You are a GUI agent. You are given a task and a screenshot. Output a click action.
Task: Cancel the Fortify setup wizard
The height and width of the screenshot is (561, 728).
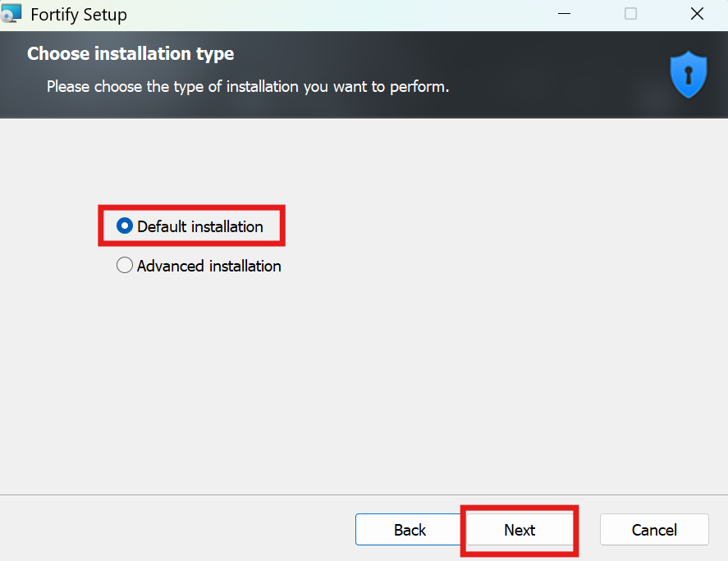tap(653, 530)
